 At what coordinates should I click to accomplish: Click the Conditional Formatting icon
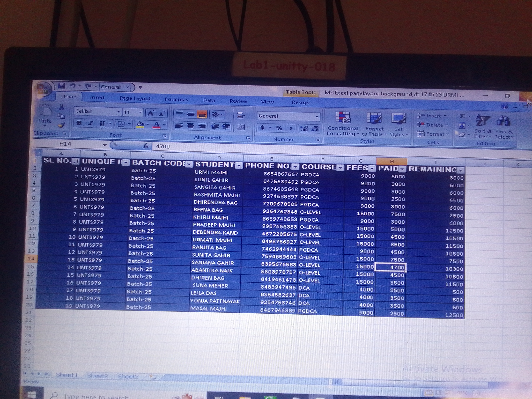pyautogui.click(x=343, y=118)
